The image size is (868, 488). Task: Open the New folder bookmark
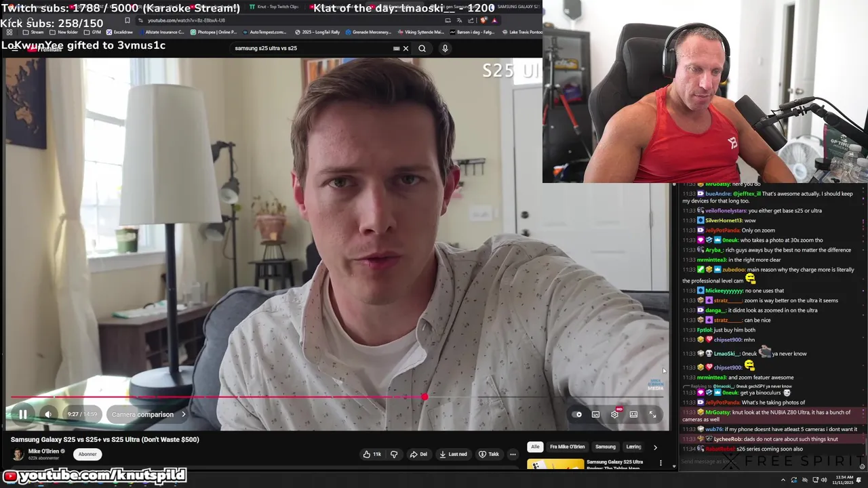(x=63, y=32)
